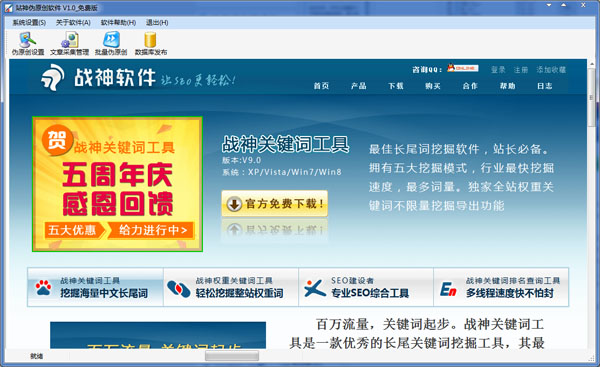Click the SEO建设者 blue figure icon
This screenshot has width=600, height=367.
click(x=315, y=288)
